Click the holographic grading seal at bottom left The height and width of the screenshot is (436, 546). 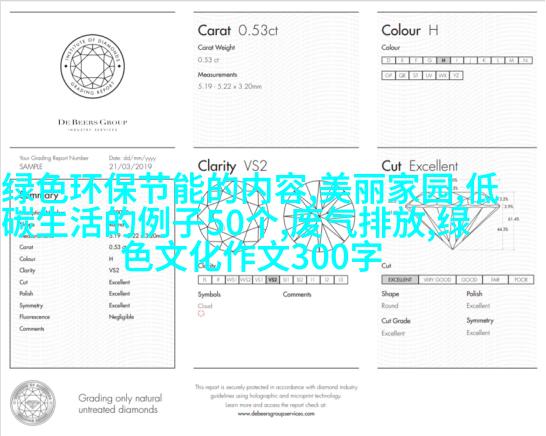(33, 403)
